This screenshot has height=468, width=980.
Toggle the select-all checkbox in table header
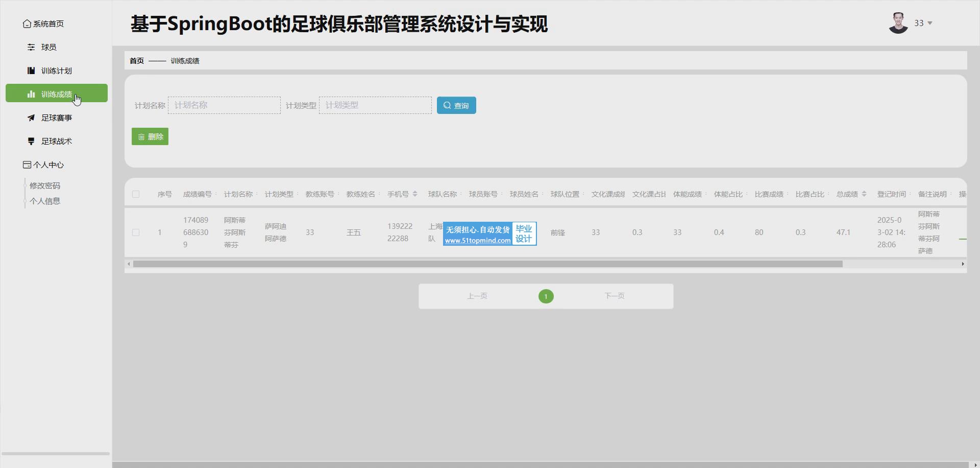point(136,194)
